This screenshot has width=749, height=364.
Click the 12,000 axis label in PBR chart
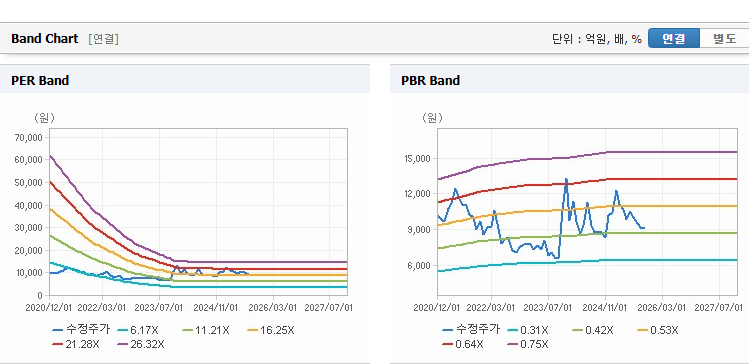click(x=418, y=193)
